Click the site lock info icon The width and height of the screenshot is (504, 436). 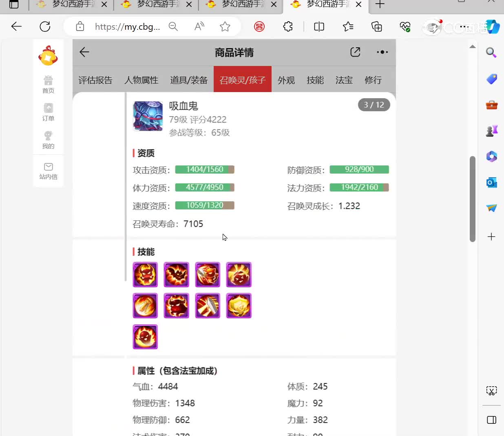(80, 26)
